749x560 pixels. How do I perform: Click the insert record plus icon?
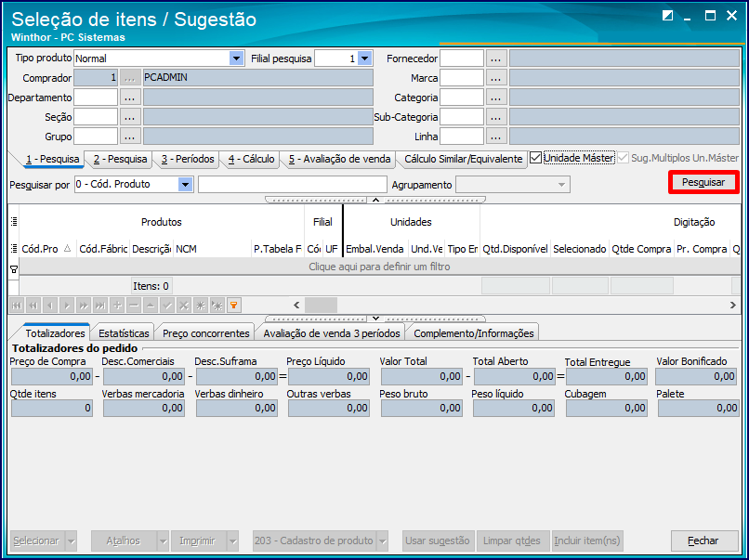(117, 305)
